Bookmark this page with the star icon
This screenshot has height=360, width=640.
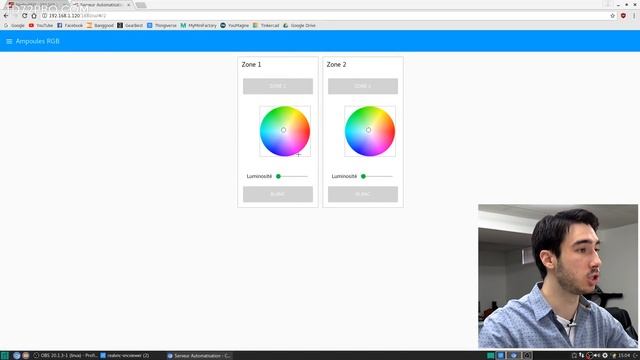point(612,16)
